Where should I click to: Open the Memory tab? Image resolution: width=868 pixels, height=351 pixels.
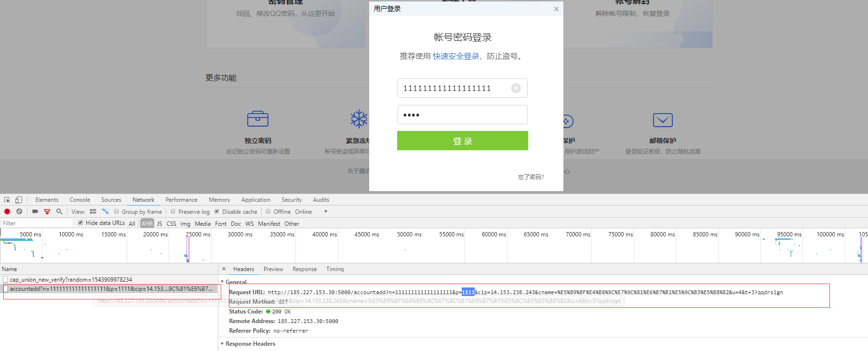point(220,200)
